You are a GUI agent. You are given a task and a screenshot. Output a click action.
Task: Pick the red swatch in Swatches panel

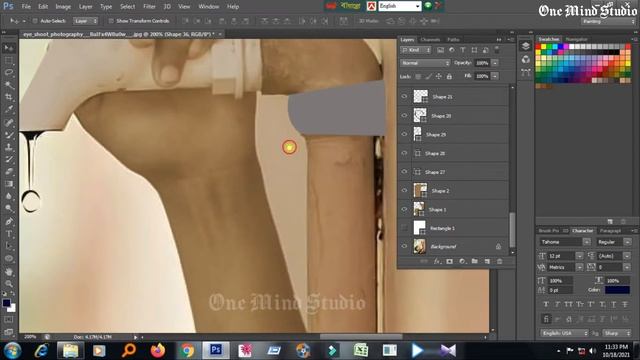538,47
